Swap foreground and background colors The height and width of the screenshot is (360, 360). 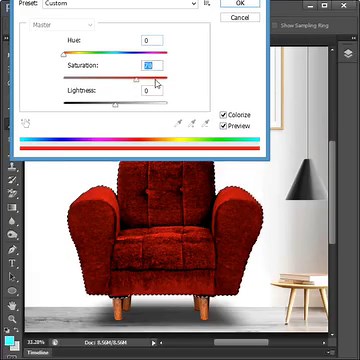pyautogui.click(x=17, y=330)
